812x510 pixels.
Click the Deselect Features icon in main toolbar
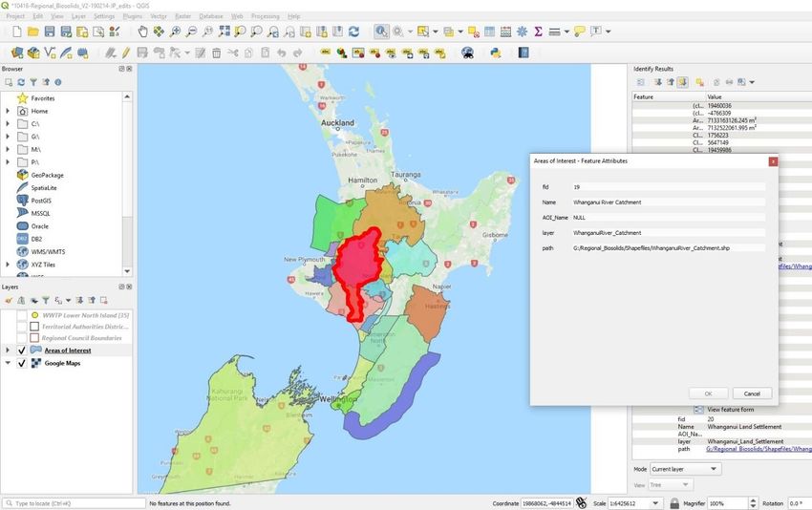coord(473,32)
